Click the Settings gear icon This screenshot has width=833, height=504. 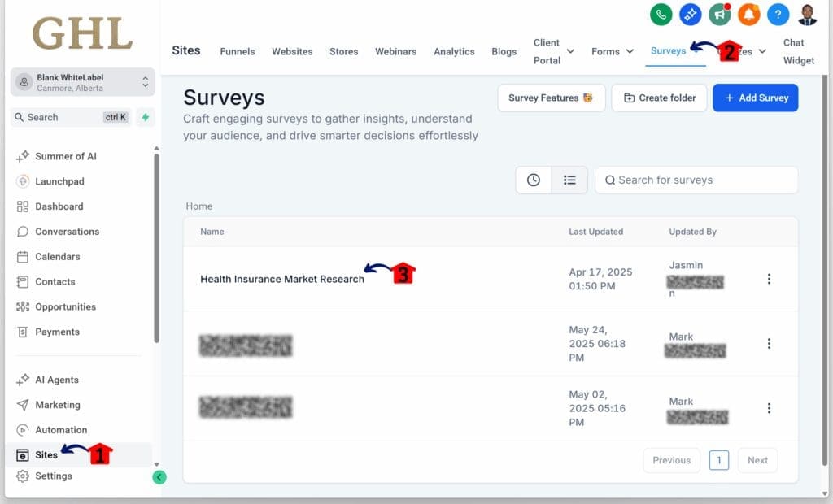click(x=22, y=476)
